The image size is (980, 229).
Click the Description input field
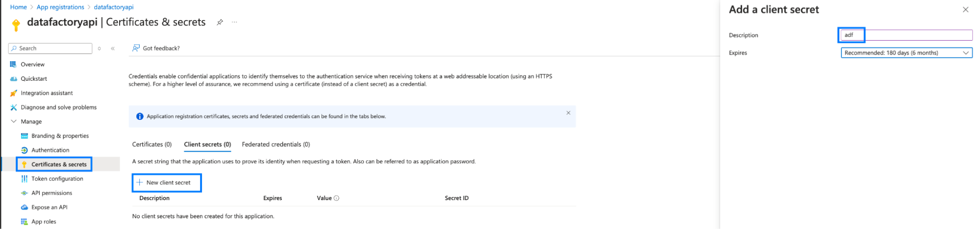pos(906,35)
